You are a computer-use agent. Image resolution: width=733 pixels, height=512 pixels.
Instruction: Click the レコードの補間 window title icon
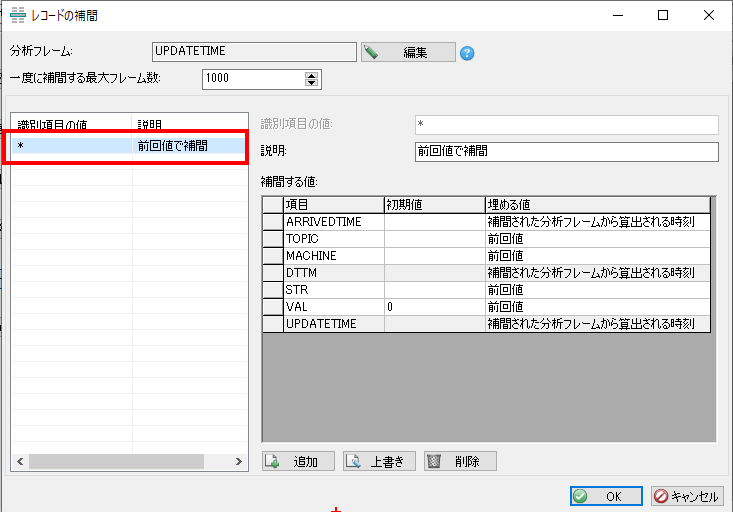(x=18, y=15)
